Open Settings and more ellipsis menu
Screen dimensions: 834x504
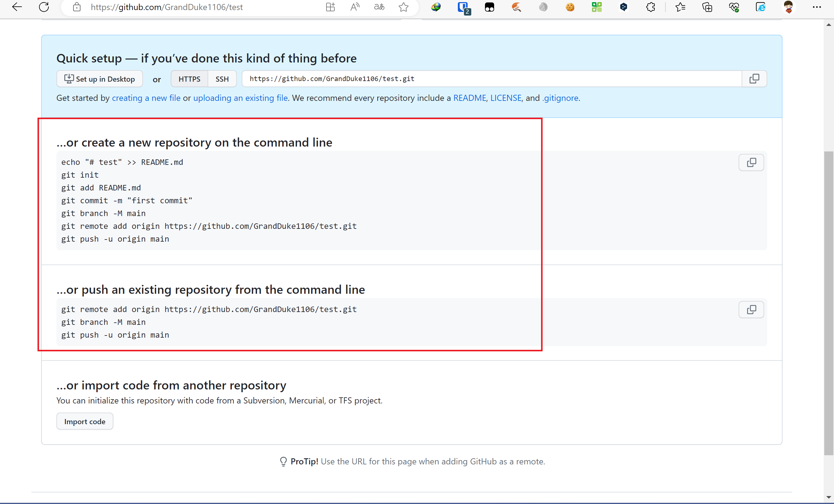tap(817, 7)
